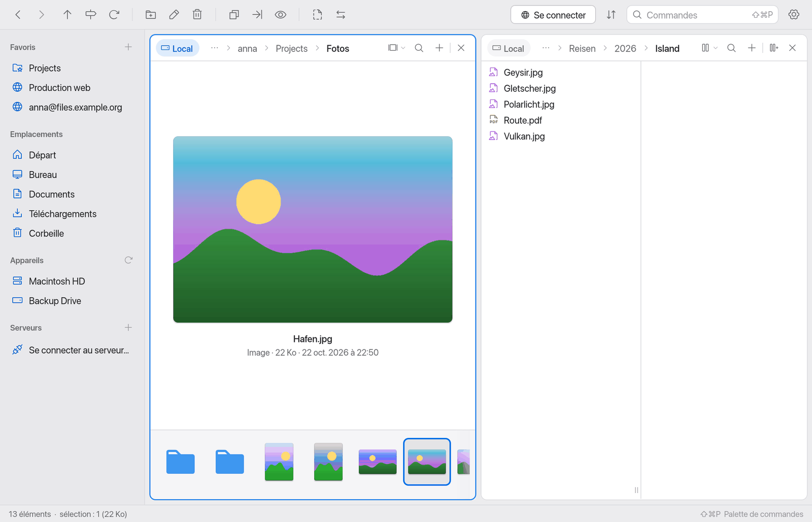
Task: Open the settings gear icon
Action: click(x=794, y=15)
